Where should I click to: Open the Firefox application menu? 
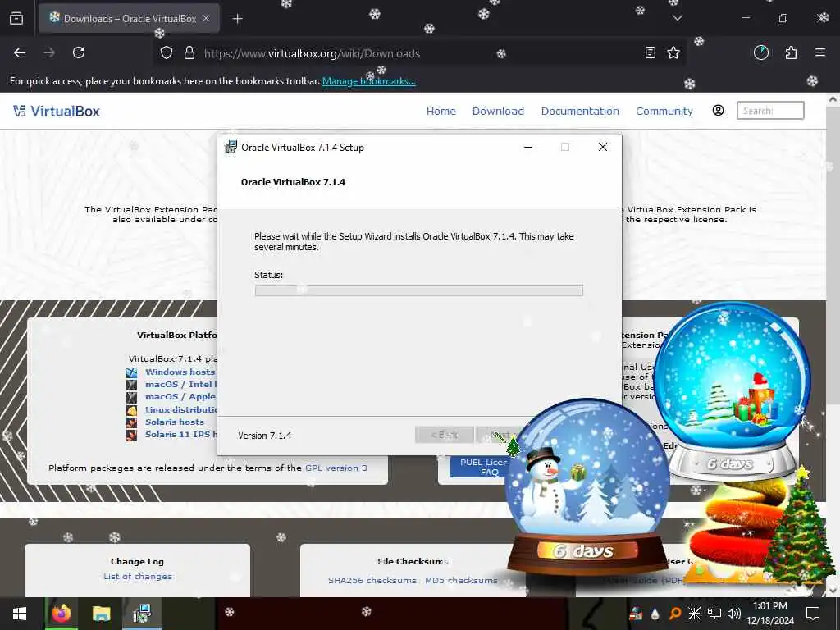click(820, 52)
